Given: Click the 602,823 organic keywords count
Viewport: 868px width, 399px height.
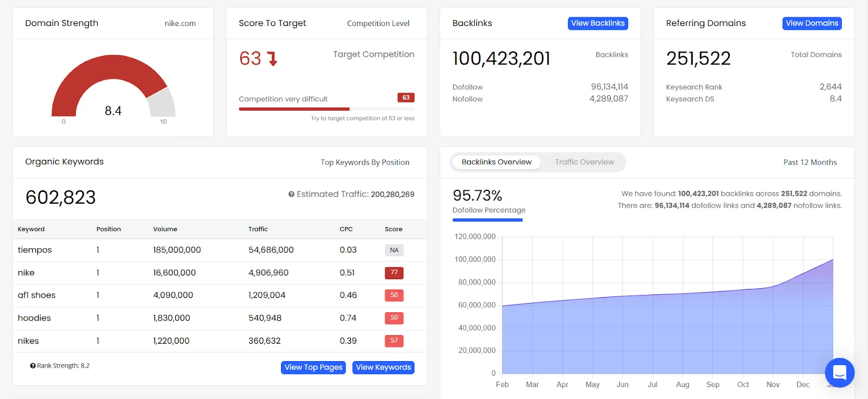Looking at the screenshot, I should click(61, 197).
